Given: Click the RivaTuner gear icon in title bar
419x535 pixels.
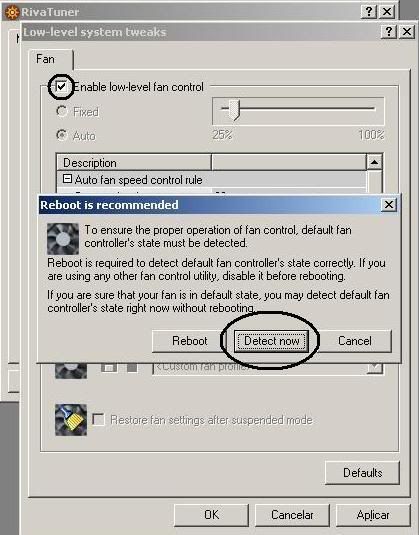Looking at the screenshot, I should (12, 12).
